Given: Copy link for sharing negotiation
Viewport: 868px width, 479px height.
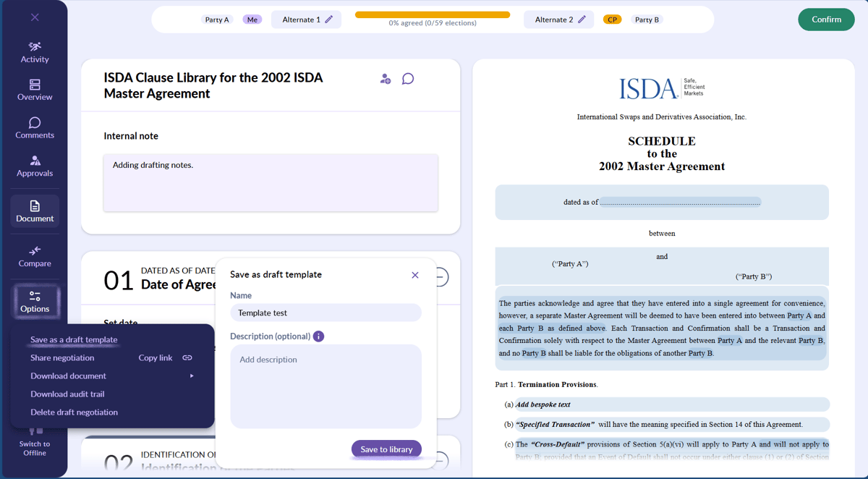Looking at the screenshot, I should (156, 357).
